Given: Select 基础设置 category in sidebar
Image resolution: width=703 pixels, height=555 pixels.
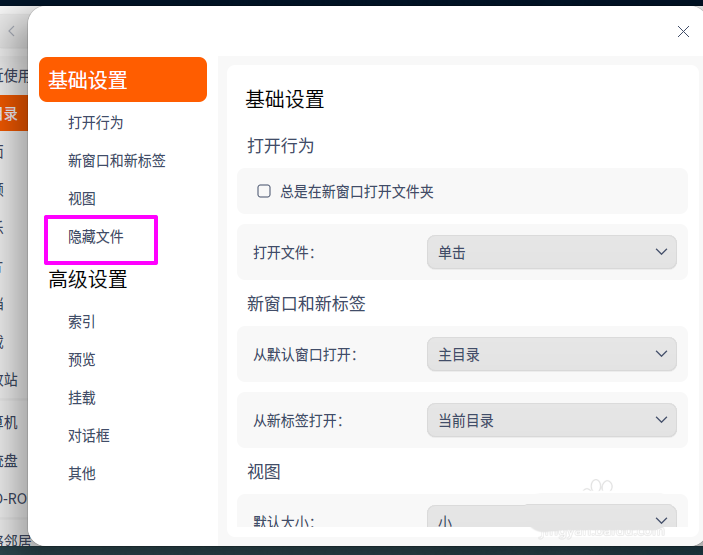Looking at the screenshot, I should (122, 81).
